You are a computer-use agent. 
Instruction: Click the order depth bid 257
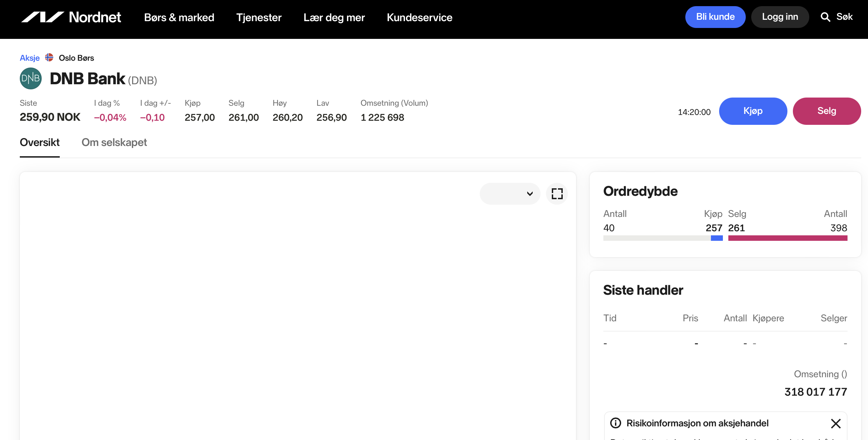click(714, 228)
